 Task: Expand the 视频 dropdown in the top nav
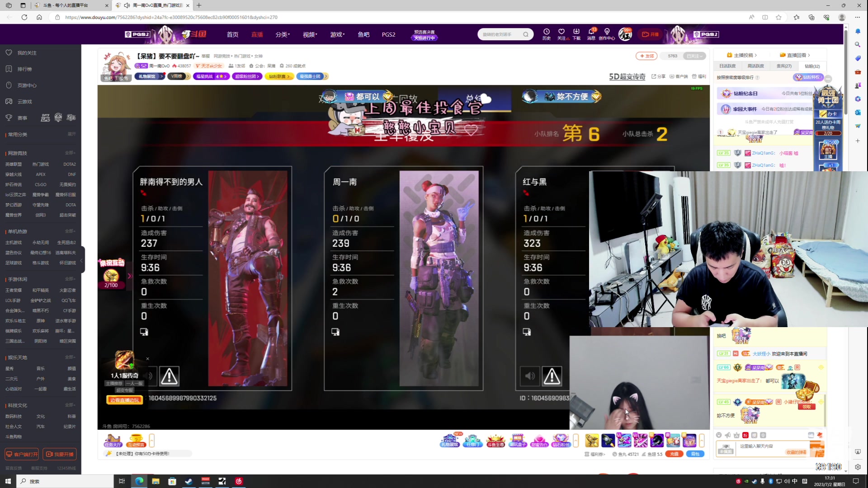click(310, 34)
